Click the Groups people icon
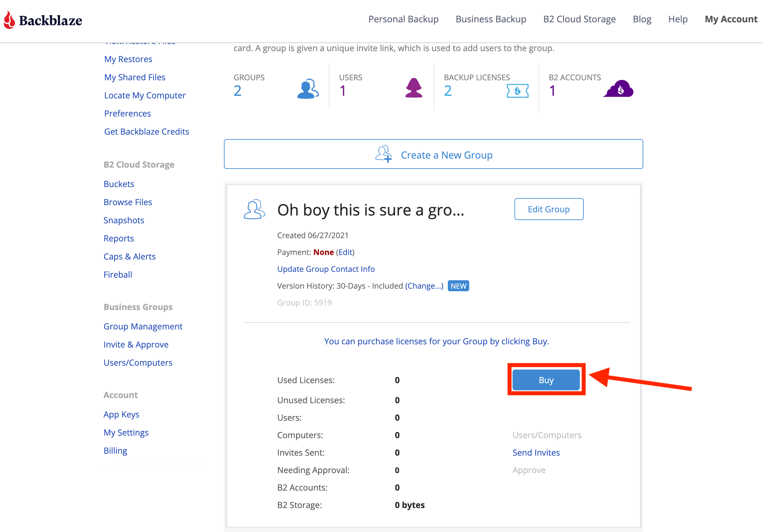The width and height of the screenshot is (763, 532). tap(308, 89)
